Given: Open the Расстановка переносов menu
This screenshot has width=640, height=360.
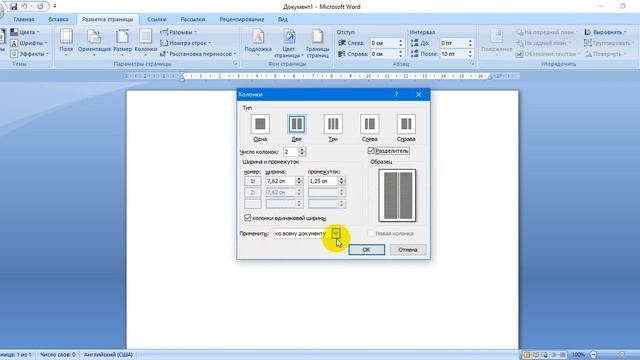Looking at the screenshot, I should click(x=198, y=53).
